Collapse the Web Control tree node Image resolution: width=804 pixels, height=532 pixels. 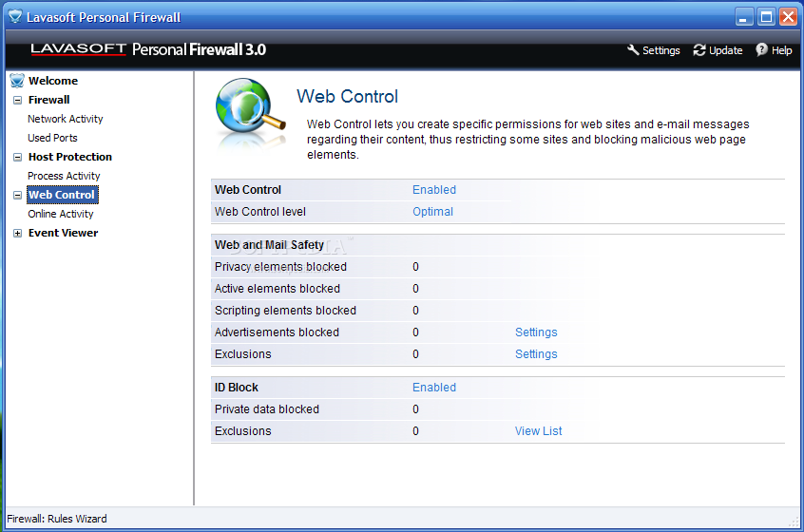point(17,195)
